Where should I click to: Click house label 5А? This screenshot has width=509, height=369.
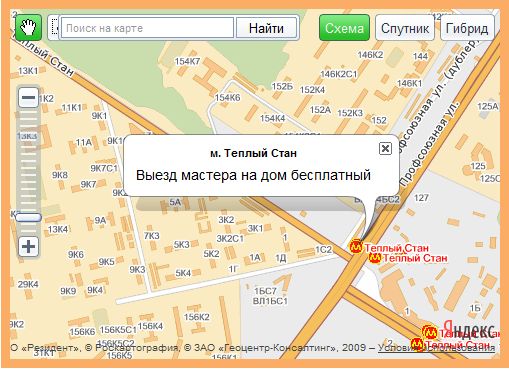(175, 202)
